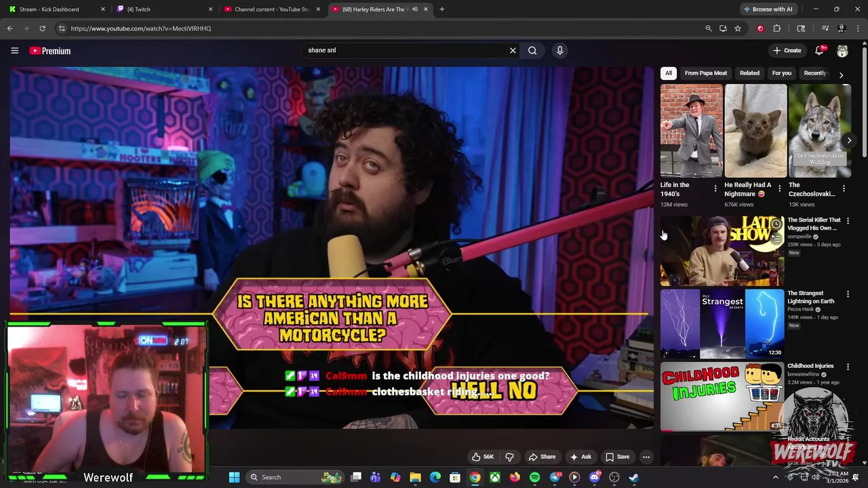
Task: Like the video with 56K thumbs up
Action: point(483,457)
